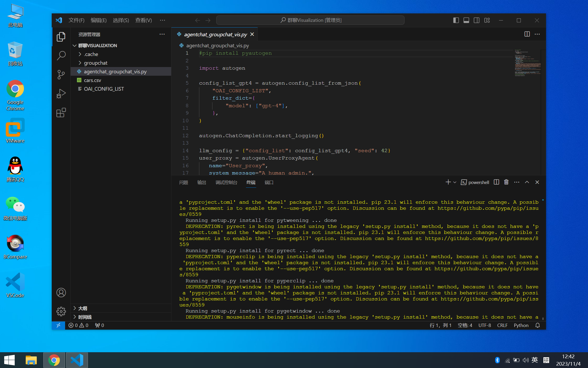Open editor more actions menu
The height and width of the screenshot is (368, 588).
[537, 34]
